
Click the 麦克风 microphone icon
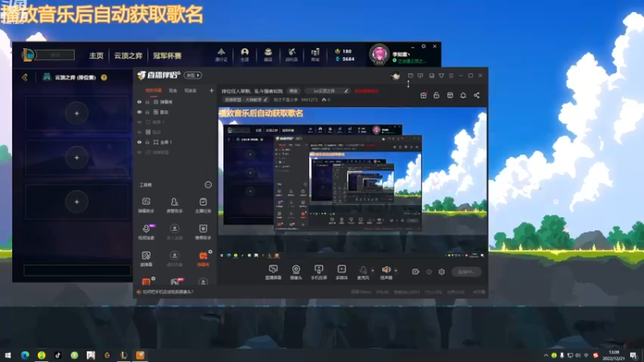363,272
